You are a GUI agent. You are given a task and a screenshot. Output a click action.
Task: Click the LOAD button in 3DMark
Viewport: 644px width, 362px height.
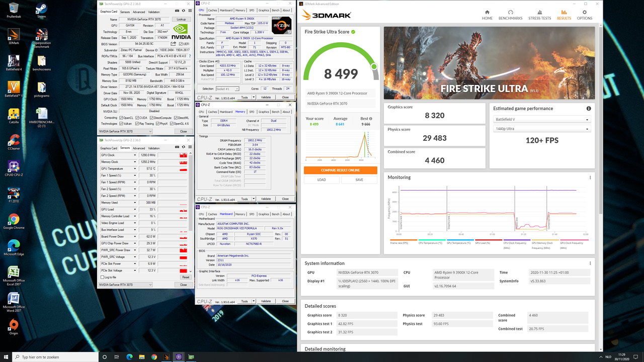coord(321,179)
